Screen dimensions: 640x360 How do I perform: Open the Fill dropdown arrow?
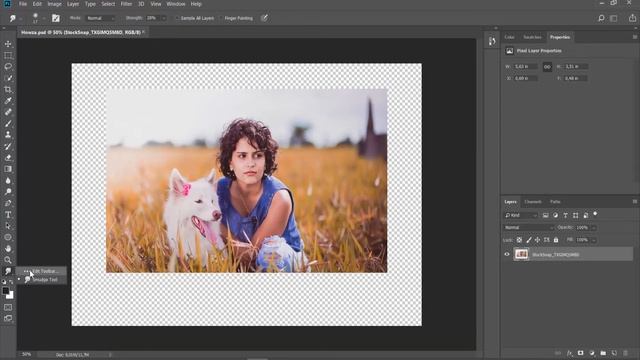[x=593, y=240]
